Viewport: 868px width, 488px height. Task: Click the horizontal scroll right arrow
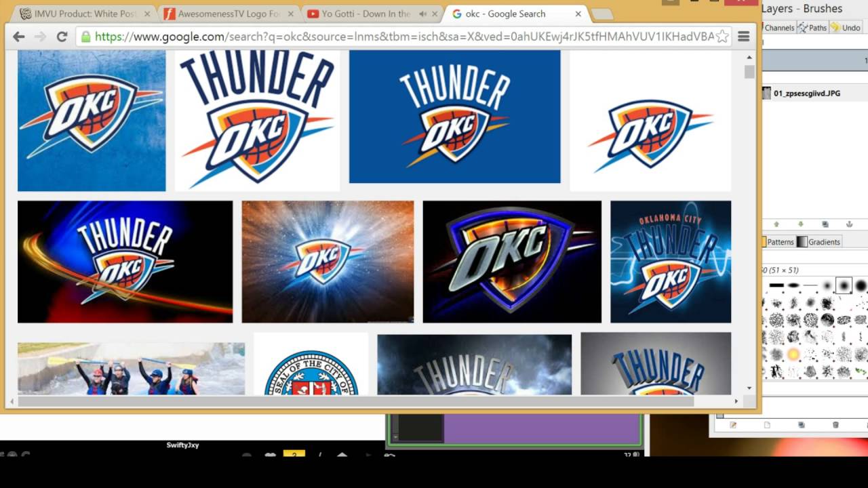[x=737, y=401]
